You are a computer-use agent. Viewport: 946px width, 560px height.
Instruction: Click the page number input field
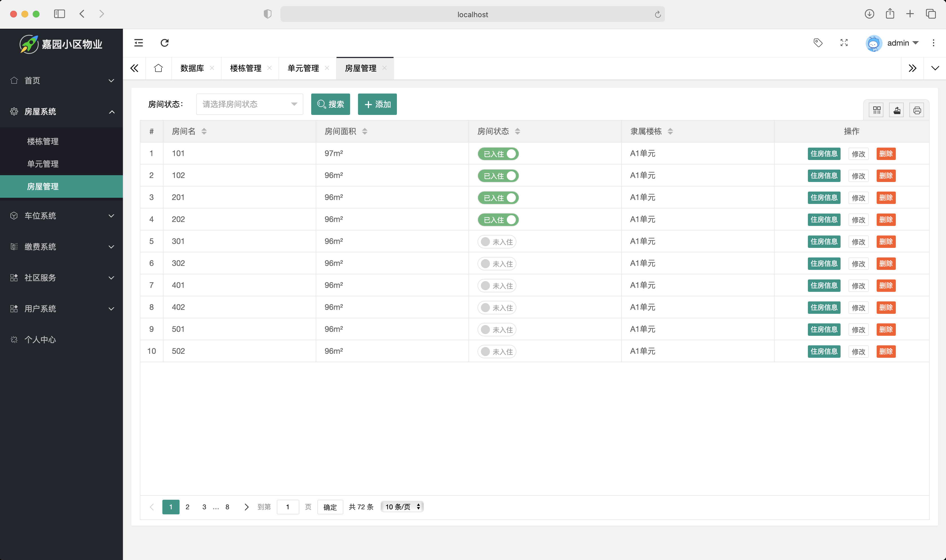tap(288, 507)
